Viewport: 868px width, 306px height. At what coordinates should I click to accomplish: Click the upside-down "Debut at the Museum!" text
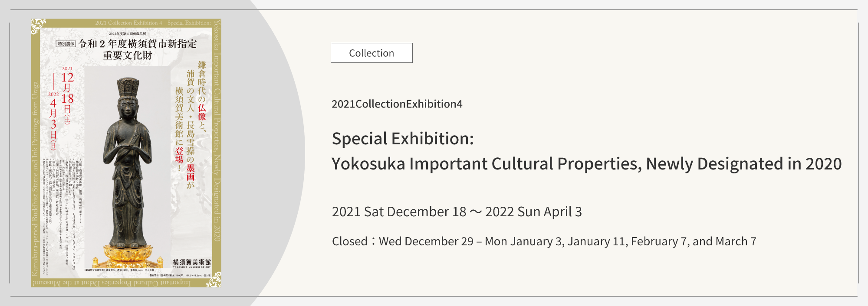pos(111,283)
